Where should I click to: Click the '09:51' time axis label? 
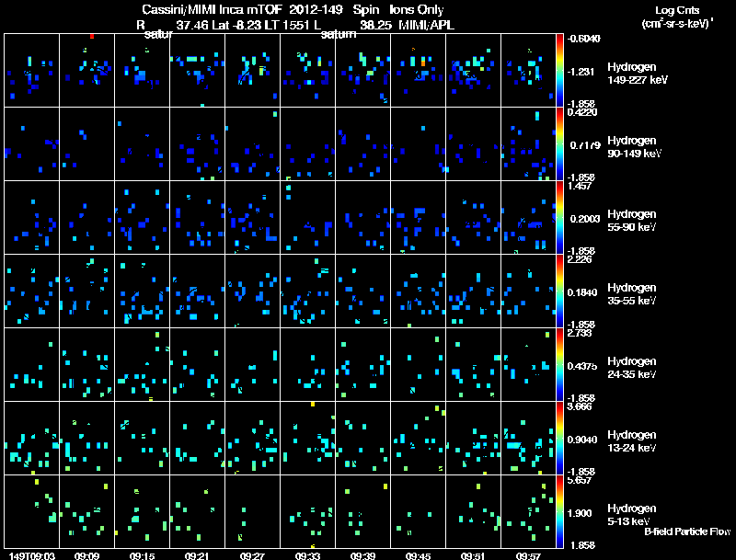click(473, 555)
